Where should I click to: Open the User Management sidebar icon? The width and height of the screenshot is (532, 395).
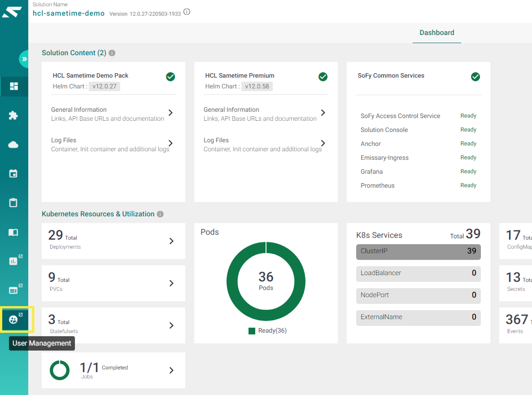click(14, 319)
